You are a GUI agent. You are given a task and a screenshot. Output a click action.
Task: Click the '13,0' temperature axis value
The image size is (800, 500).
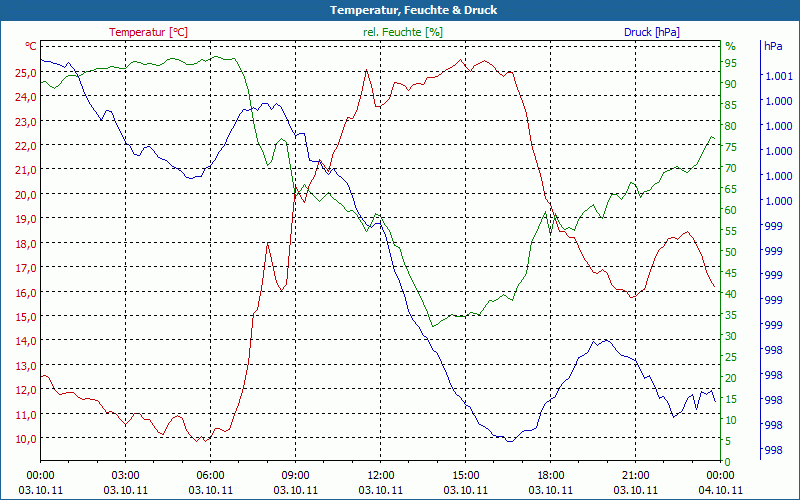tap(26, 366)
